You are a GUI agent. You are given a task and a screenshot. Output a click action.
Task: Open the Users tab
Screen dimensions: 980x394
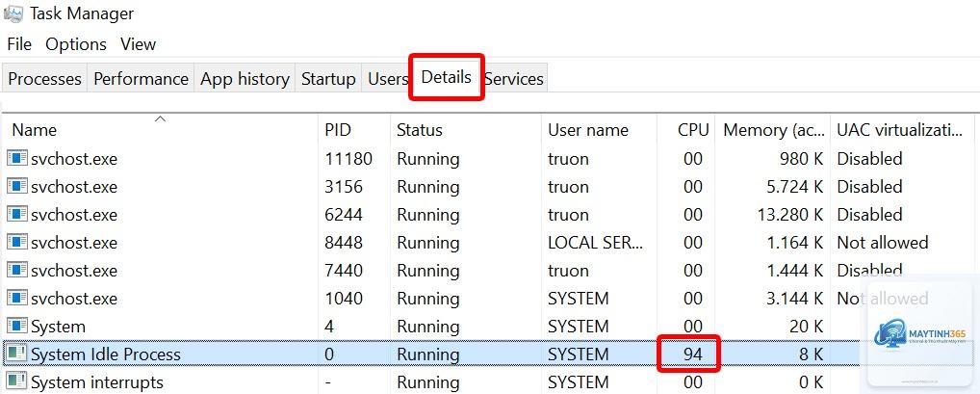tap(386, 79)
